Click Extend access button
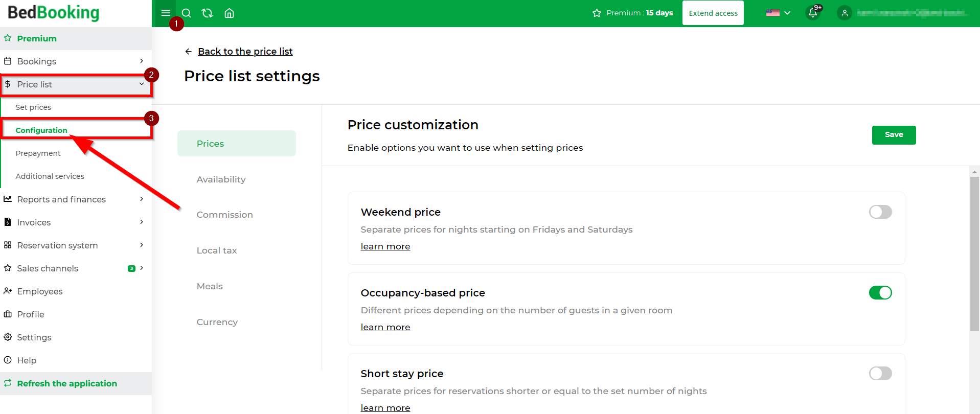This screenshot has height=414, width=980. click(x=713, y=13)
